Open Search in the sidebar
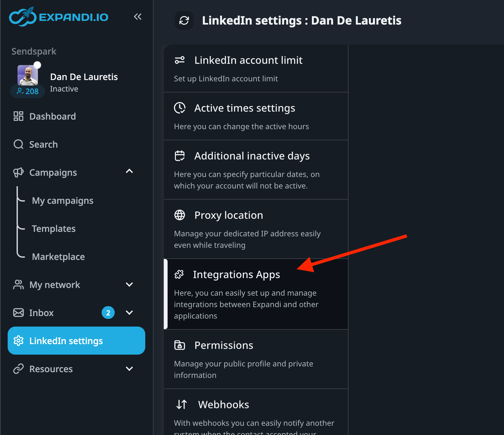Image resolution: width=504 pixels, height=435 pixels. (x=76, y=144)
